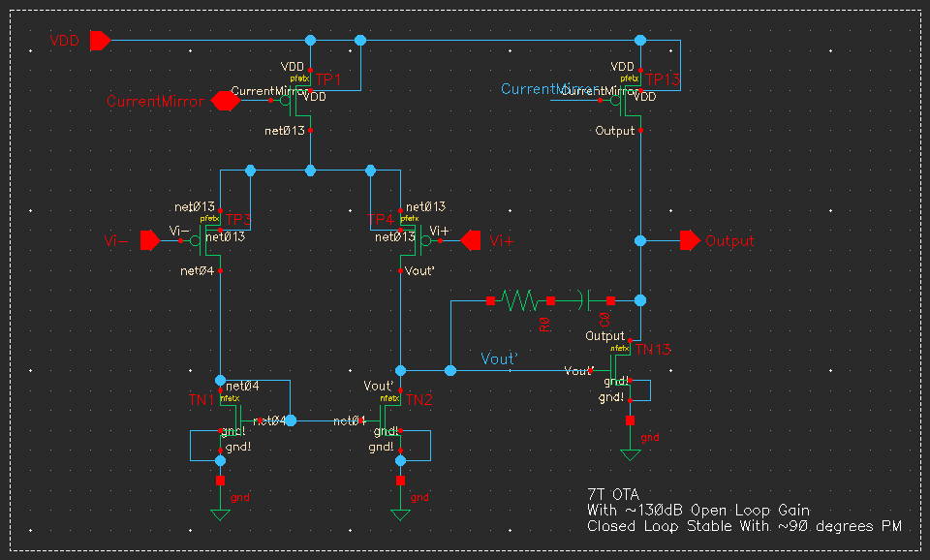Image resolution: width=930 pixels, height=560 pixels.
Task: Select resistor R0 symbol
Action: click(520, 300)
